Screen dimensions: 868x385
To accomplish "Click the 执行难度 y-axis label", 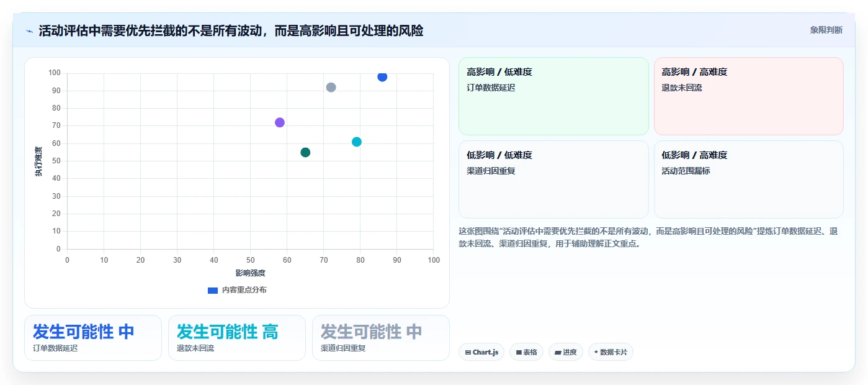I will pos(38,161).
